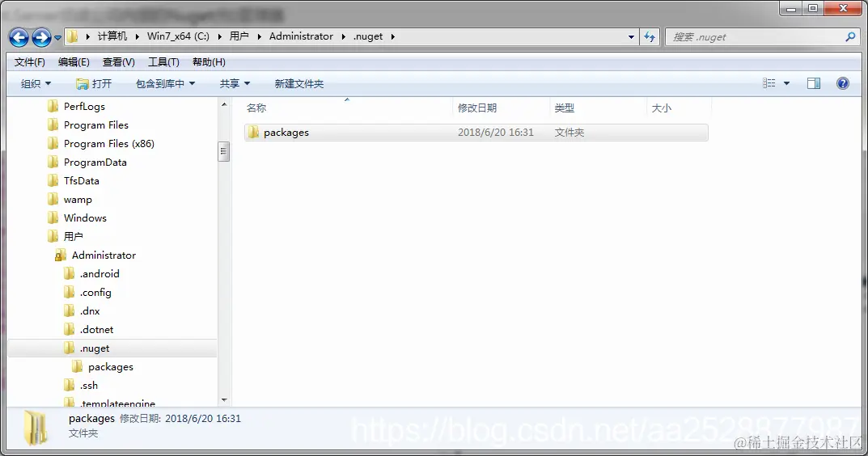The image size is (868, 456).
Task: Click the 打开 toolbar button
Action: (x=94, y=83)
